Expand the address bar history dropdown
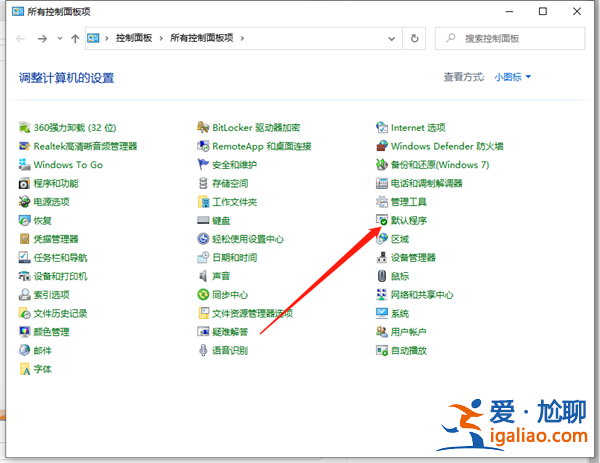Image resolution: width=600 pixels, height=463 pixels. (x=391, y=39)
